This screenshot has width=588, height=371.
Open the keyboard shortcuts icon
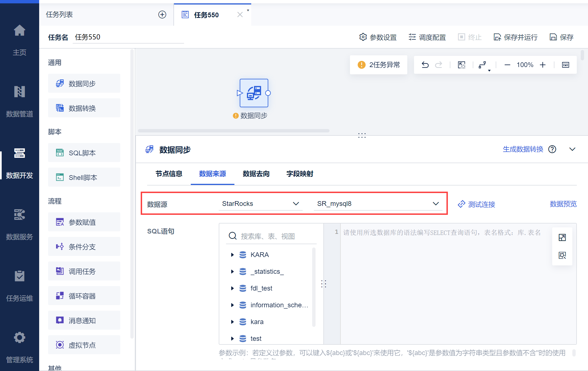click(x=565, y=65)
